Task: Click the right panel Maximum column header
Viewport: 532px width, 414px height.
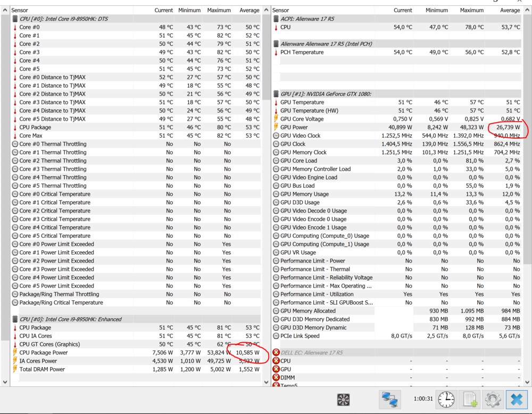Action: (471, 10)
